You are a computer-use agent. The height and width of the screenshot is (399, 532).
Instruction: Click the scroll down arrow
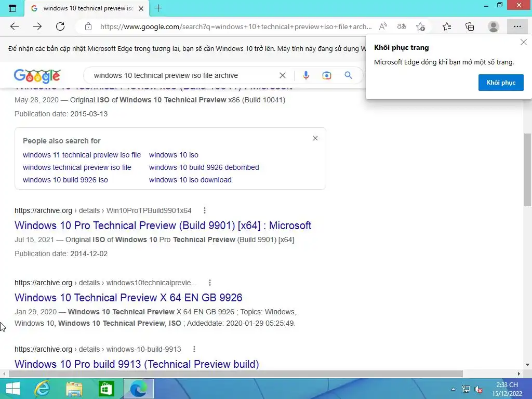pyautogui.click(x=527, y=365)
